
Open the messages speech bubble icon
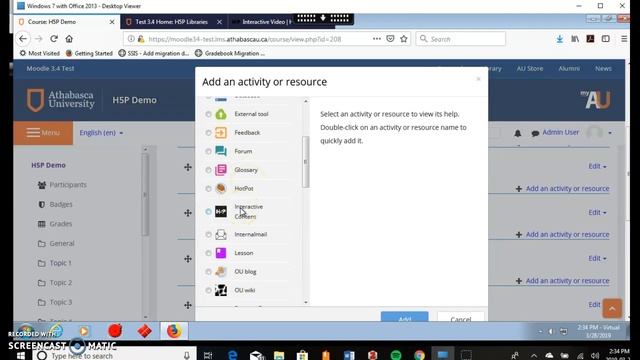coord(535,133)
